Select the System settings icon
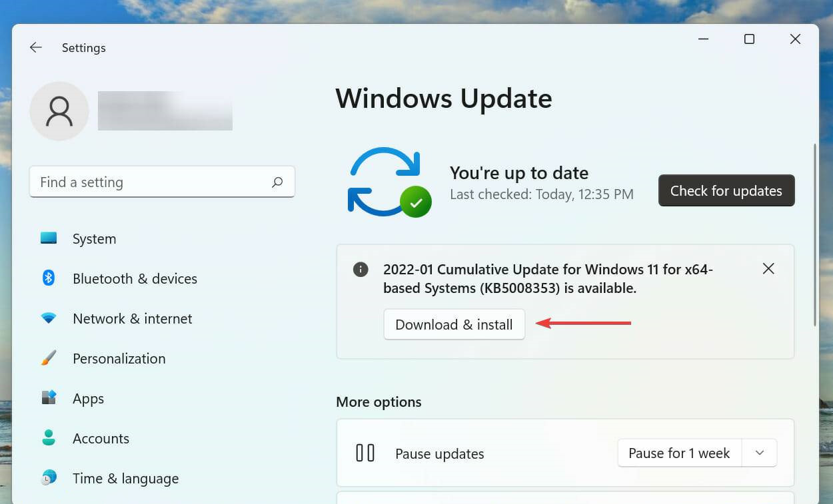 coord(48,238)
